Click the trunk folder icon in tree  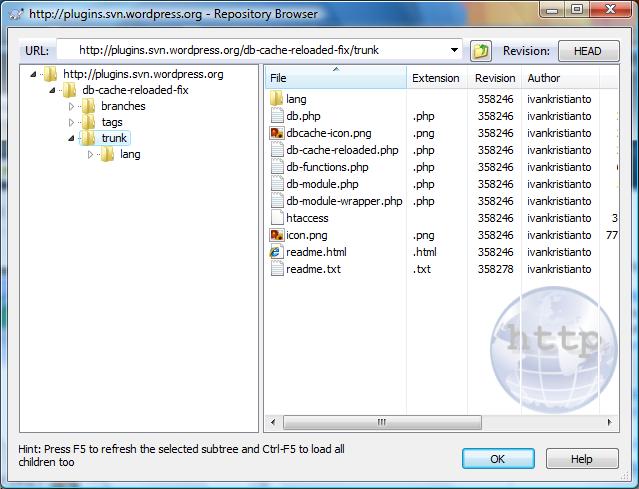(88, 138)
